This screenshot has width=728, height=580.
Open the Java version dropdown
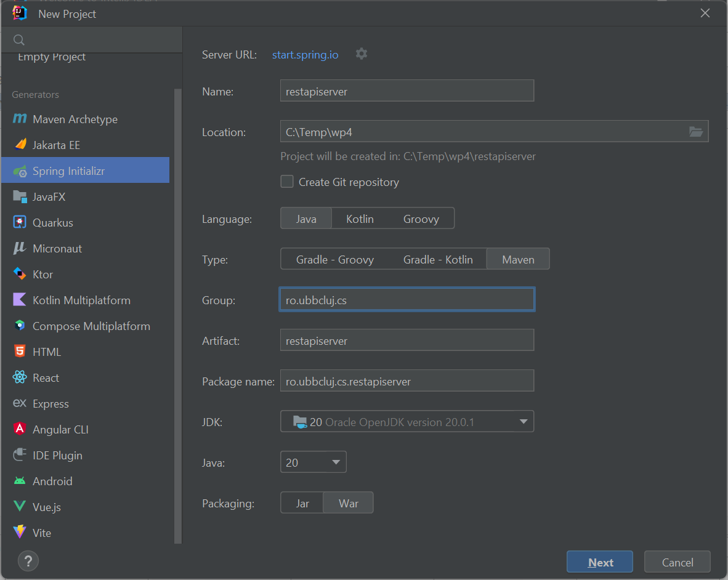[x=313, y=462]
